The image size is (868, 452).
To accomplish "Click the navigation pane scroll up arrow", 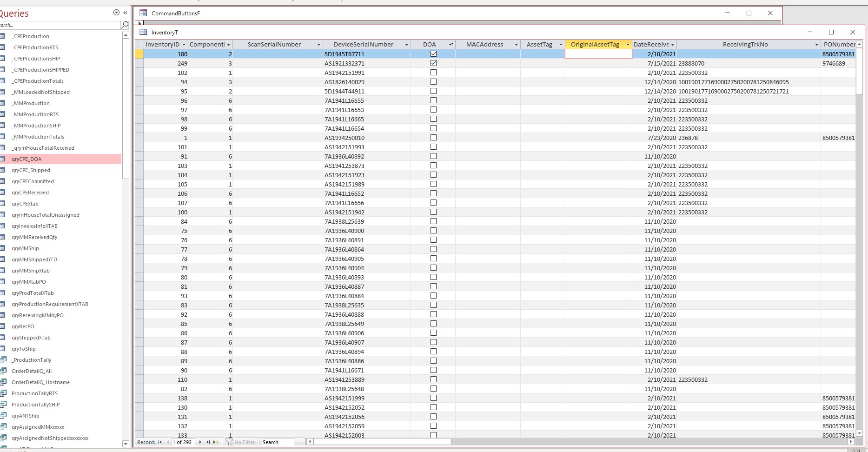I will 125,35.
